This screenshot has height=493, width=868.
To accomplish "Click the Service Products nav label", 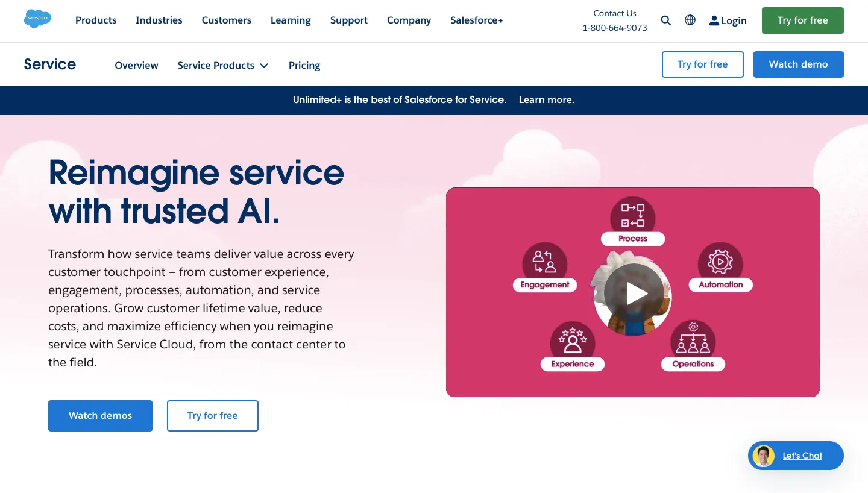I will point(216,65).
